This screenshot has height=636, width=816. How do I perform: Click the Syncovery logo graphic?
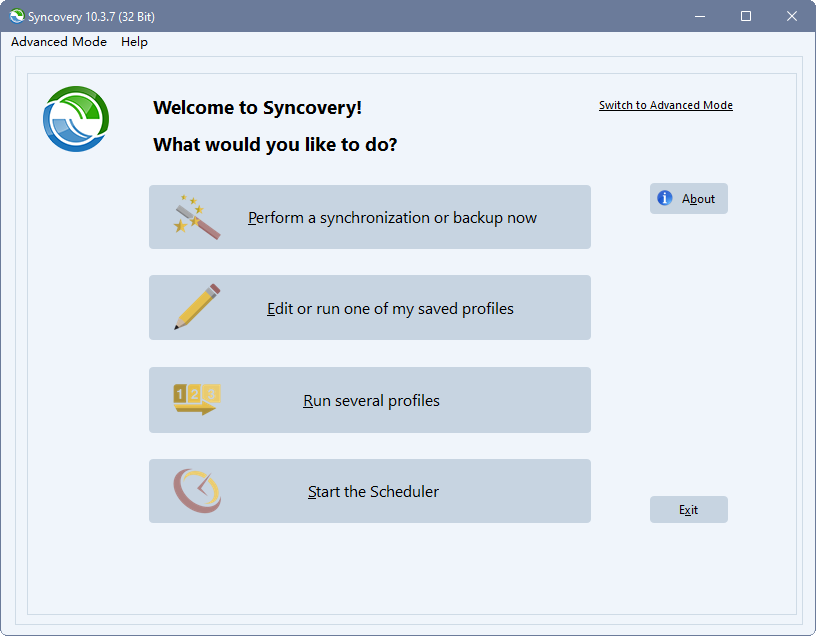click(x=74, y=118)
